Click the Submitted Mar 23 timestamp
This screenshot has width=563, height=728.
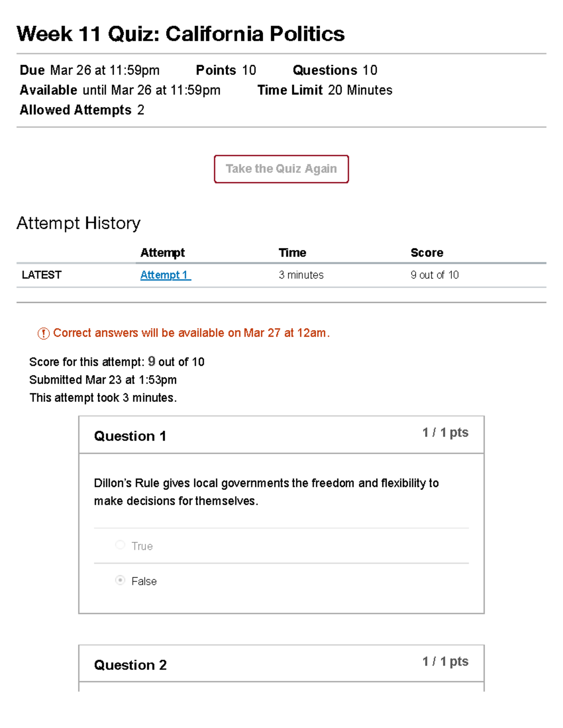click(x=103, y=380)
